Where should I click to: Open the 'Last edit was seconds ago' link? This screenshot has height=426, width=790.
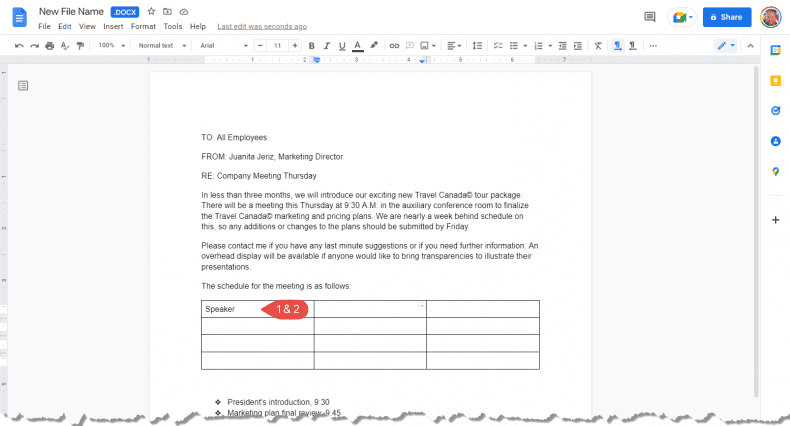tap(262, 26)
